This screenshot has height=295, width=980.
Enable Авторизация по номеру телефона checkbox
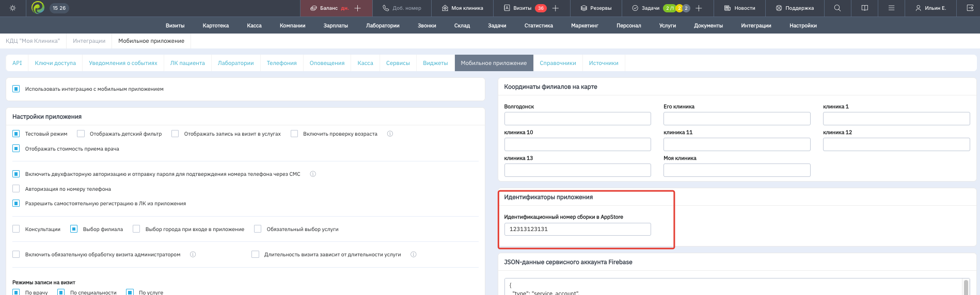(16, 189)
